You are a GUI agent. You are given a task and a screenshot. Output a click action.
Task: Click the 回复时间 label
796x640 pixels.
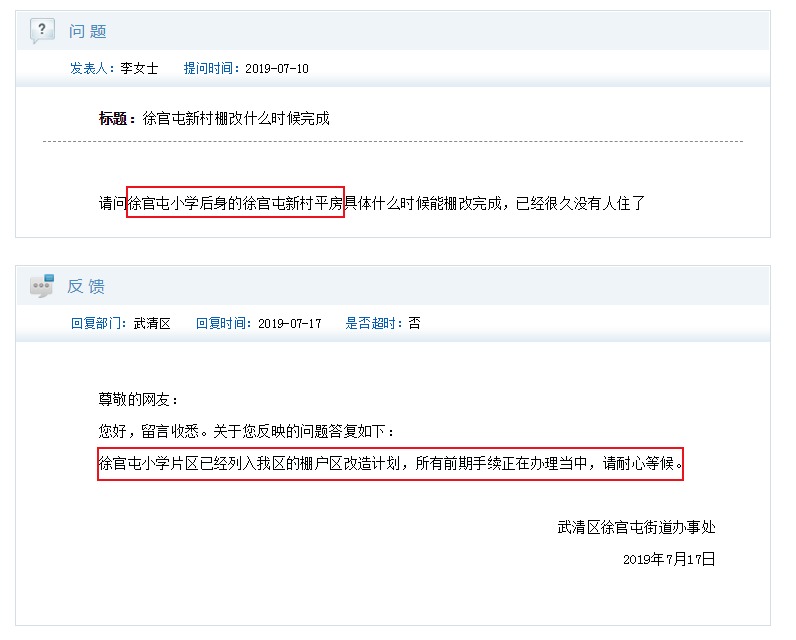(224, 323)
